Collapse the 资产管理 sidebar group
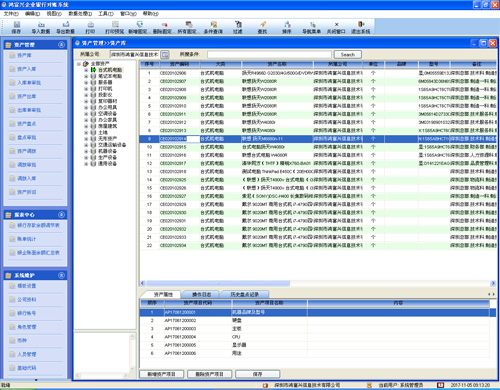This screenshot has height=390, width=500. coord(61,44)
